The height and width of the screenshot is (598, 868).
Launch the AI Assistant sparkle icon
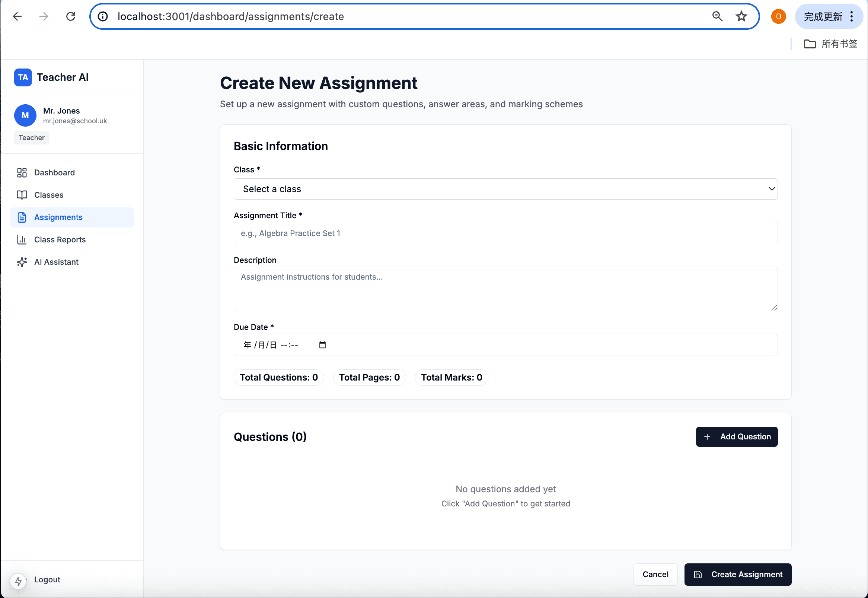coord(22,262)
